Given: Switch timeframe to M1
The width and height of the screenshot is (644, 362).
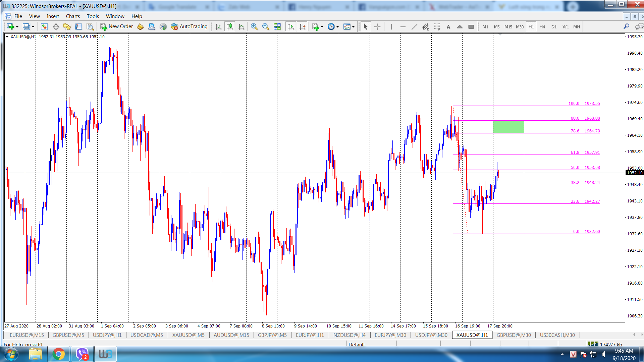Looking at the screenshot, I should click(x=485, y=26).
